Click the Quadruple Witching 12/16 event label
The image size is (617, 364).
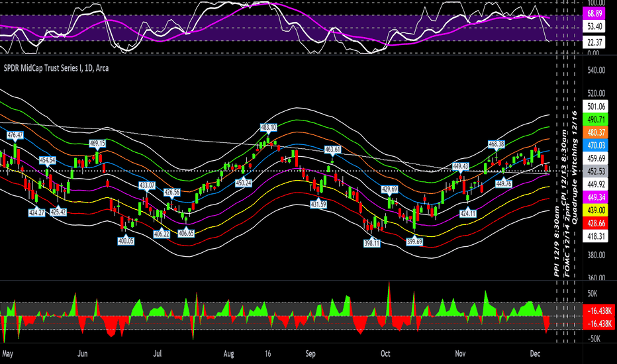coord(575,167)
